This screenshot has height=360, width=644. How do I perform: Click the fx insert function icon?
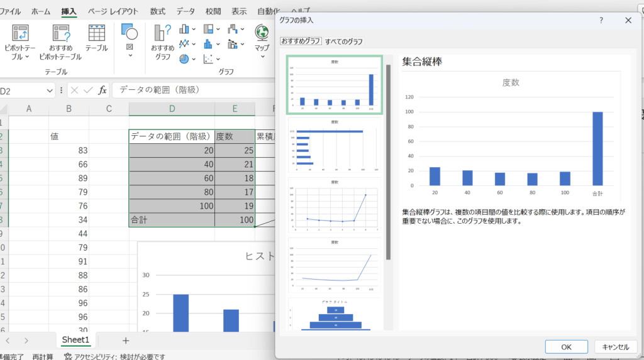[x=103, y=90]
